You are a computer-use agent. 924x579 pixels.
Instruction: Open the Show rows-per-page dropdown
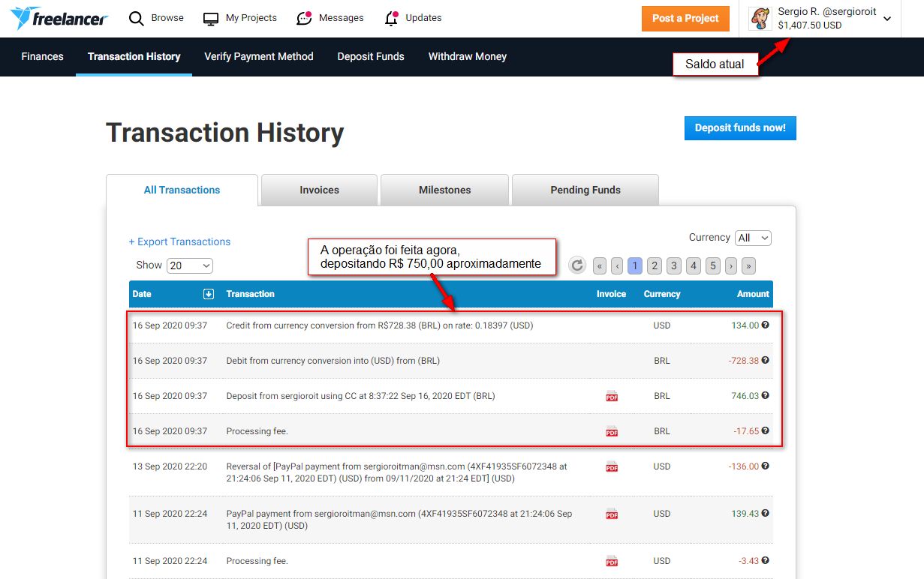(x=190, y=265)
